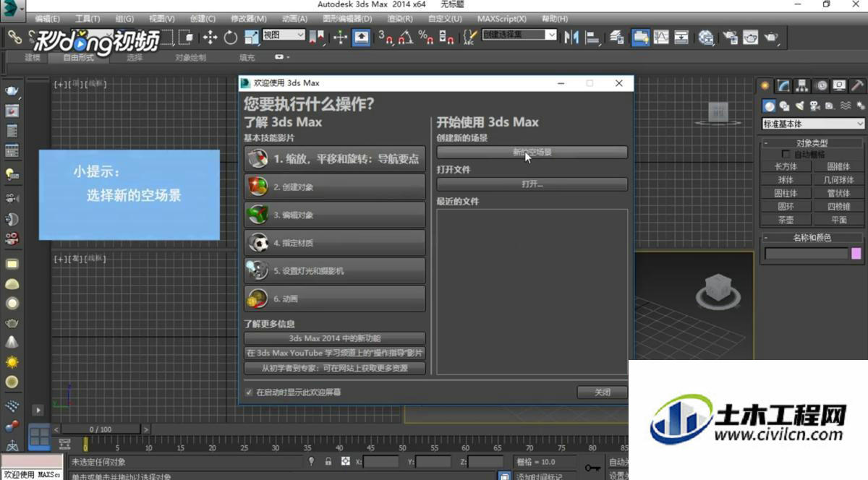The image size is (868, 480).
Task: Click the Align tool icon
Action: [x=592, y=37]
